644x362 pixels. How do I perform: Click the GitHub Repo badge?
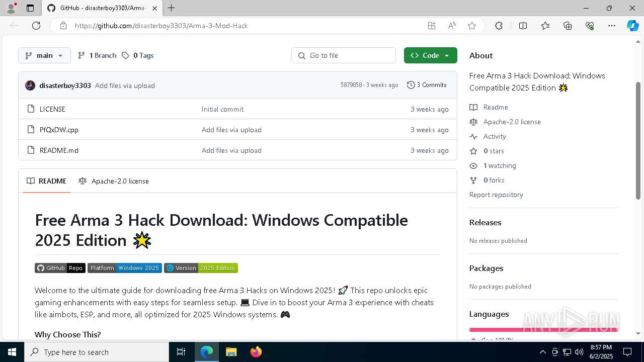point(60,268)
